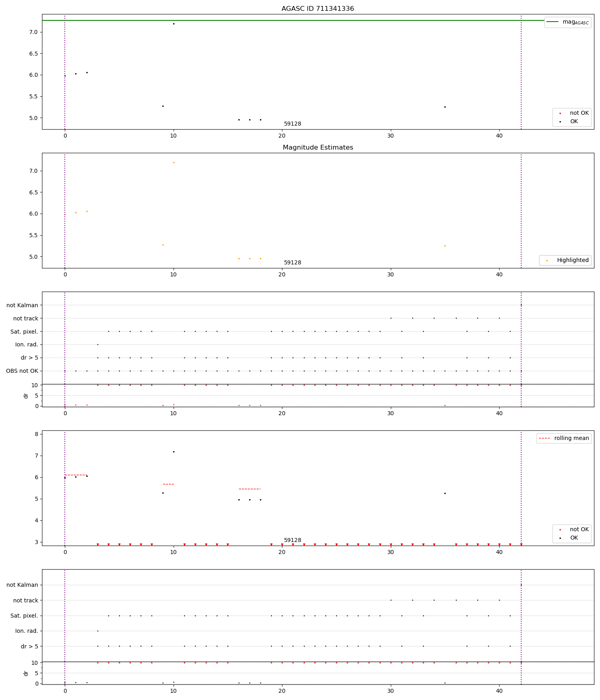Click the 'Ion. rad.' marker in third plot
The image size is (600, 700).
98,344
